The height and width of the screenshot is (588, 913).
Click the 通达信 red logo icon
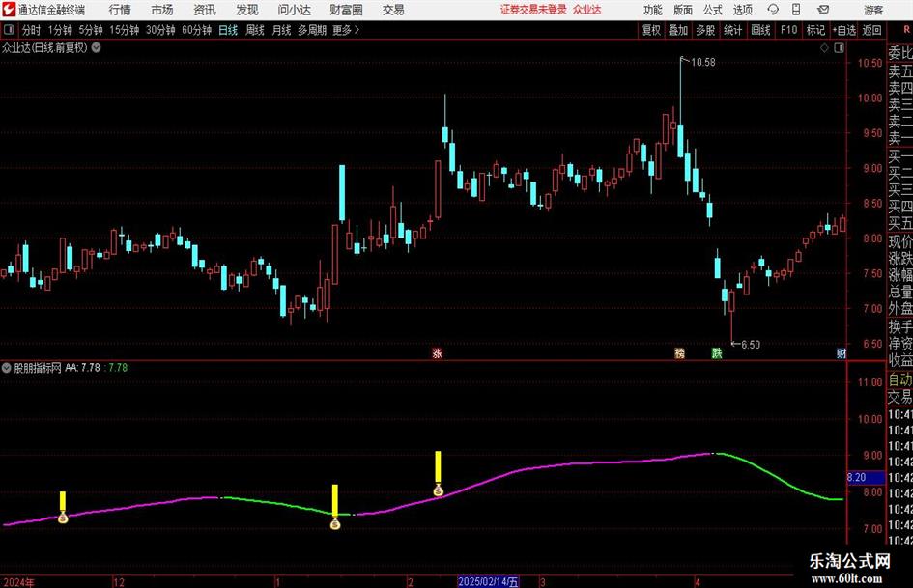(x=9, y=10)
